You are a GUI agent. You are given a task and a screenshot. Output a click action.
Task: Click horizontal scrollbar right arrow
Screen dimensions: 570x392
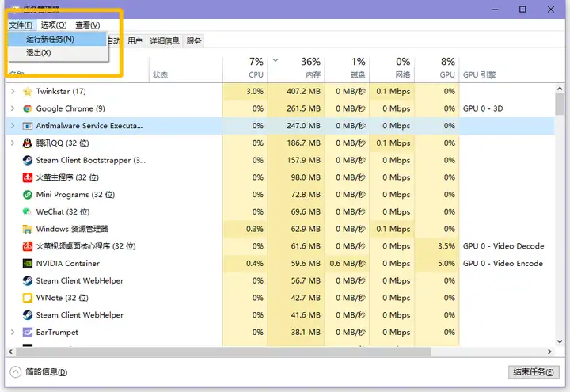pos(549,352)
